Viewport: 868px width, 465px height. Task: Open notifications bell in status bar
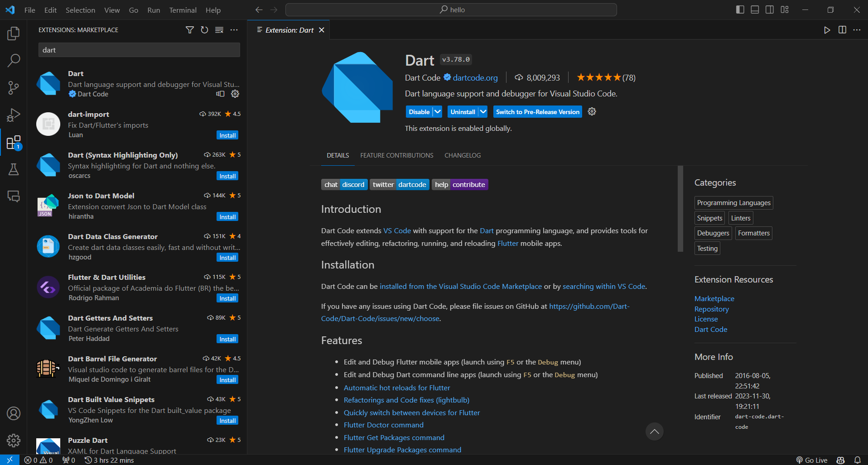click(858, 460)
